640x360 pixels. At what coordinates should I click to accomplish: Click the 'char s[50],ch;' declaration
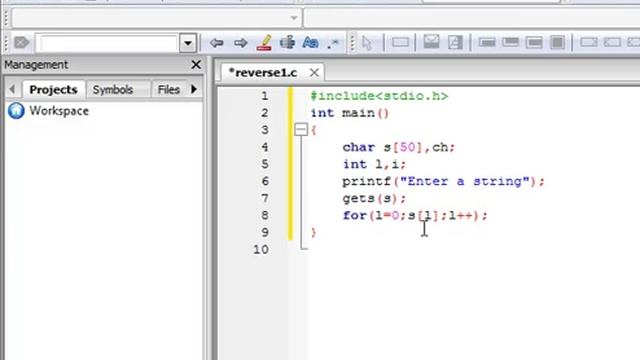click(x=399, y=147)
